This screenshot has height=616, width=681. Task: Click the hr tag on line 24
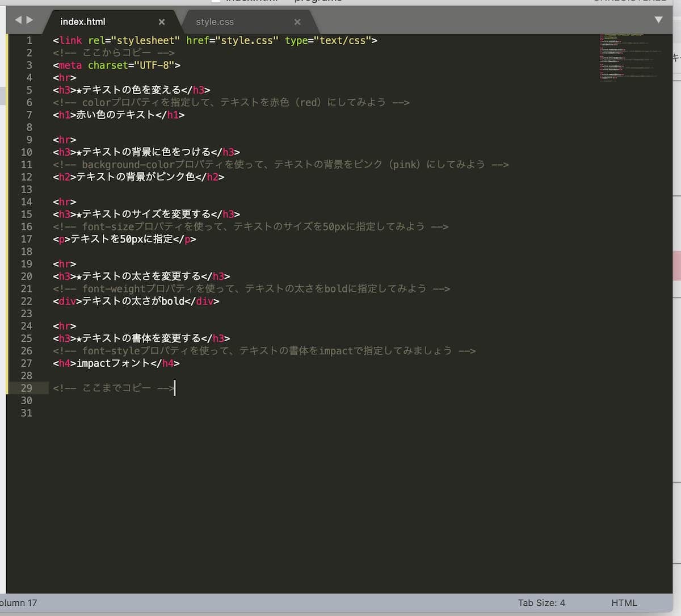(x=64, y=326)
